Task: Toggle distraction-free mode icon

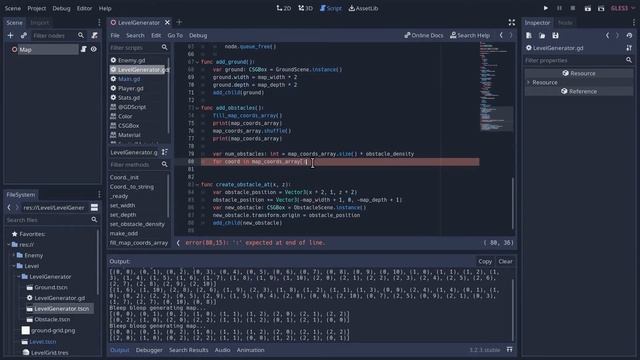Action: (x=511, y=22)
